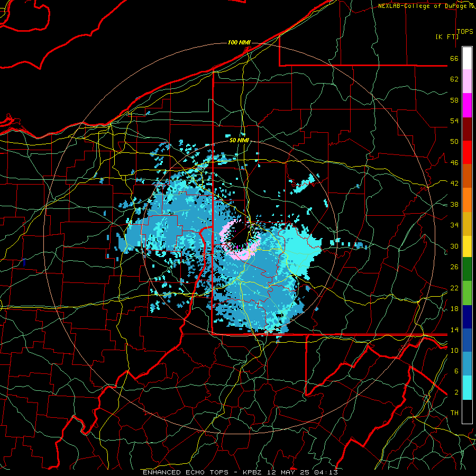Click the "42" legend value
Image resolution: width=476 pixels, height=476 pixels.
454,184
